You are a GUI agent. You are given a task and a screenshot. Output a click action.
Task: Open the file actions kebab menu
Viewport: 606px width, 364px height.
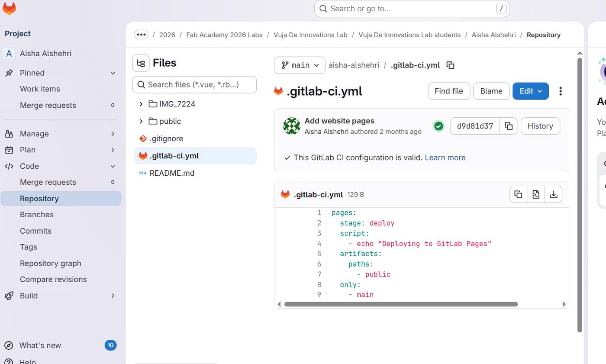click(561, 91)
